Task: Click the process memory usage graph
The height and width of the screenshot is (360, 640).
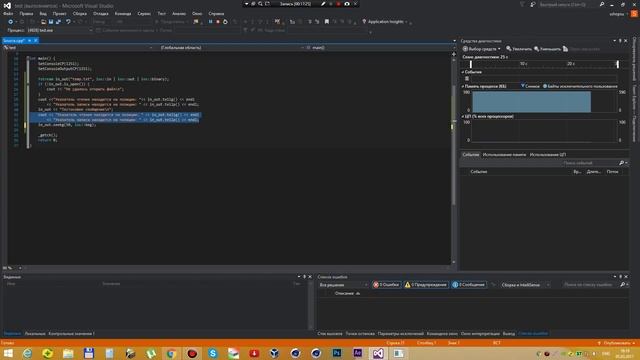Action: [544, 101]
